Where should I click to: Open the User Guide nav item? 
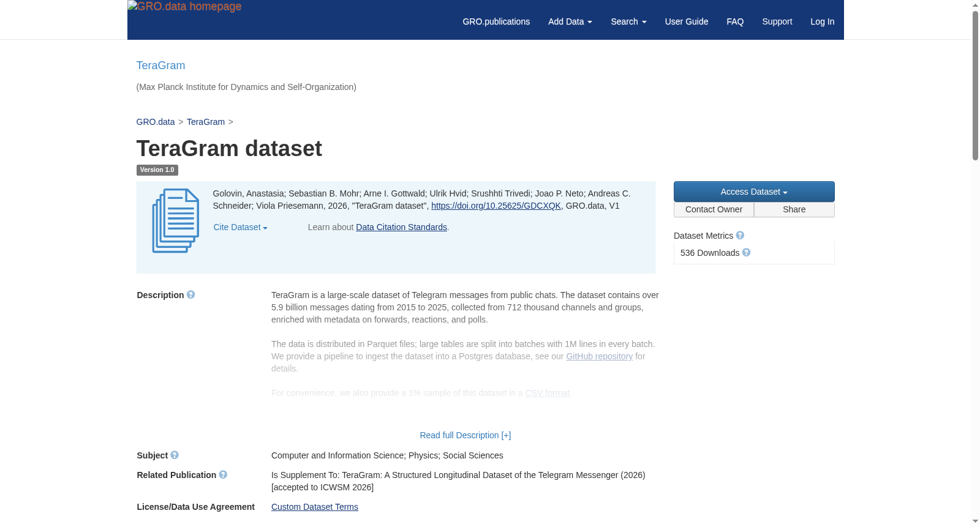point(687,21)
